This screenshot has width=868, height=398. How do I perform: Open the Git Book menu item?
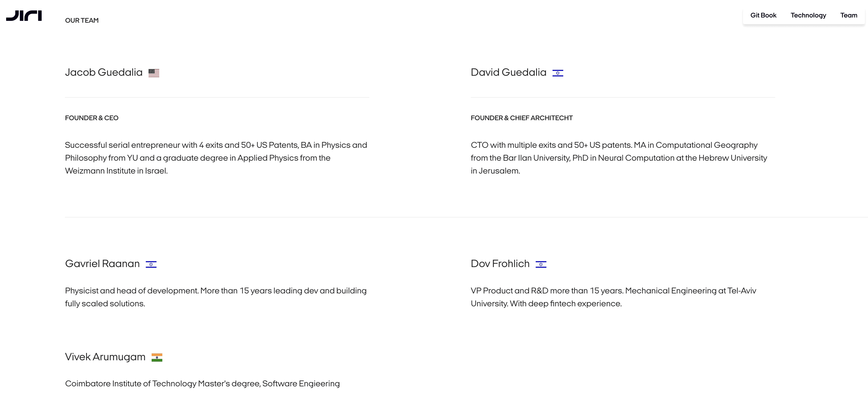pyautogui.click(x=763, y=15)
